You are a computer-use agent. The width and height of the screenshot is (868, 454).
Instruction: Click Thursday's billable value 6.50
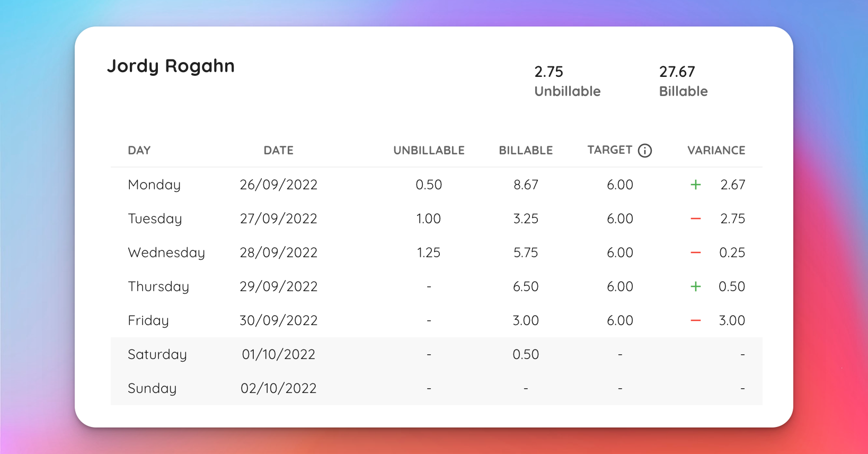(x=526, y=286)
